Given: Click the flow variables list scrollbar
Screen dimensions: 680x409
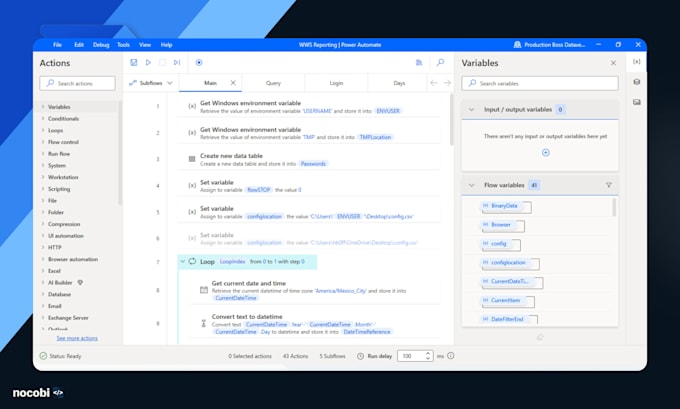Looking at the screenshot, I should 614,207.
